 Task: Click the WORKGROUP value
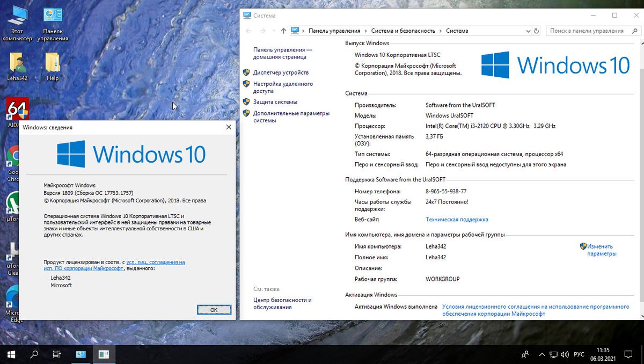(443, 279)
